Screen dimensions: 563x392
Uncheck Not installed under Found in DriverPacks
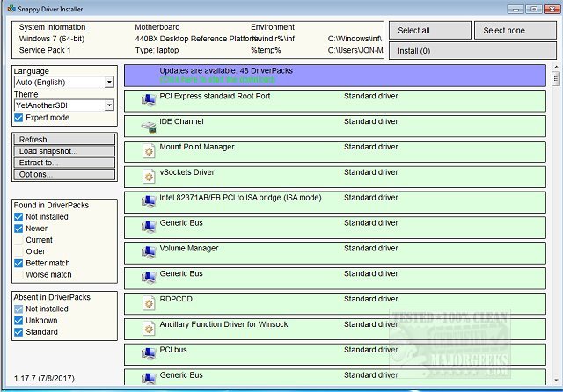pyautogui.click(x=18, y=217)
